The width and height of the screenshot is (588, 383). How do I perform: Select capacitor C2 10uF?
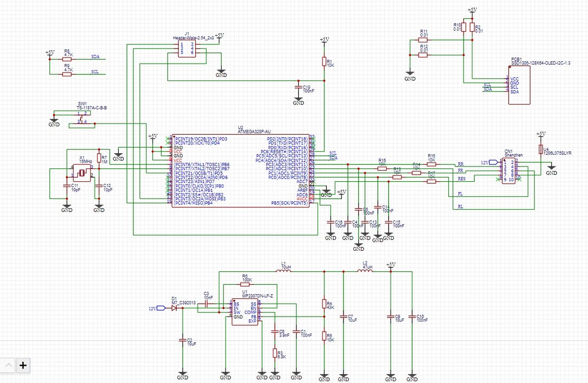pos(182,340)
